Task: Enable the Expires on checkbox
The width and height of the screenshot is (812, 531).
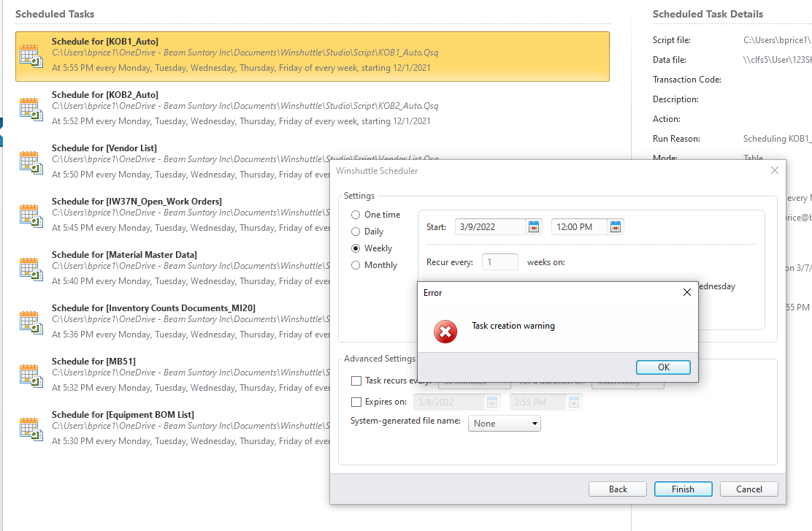Action: point(356,402)
